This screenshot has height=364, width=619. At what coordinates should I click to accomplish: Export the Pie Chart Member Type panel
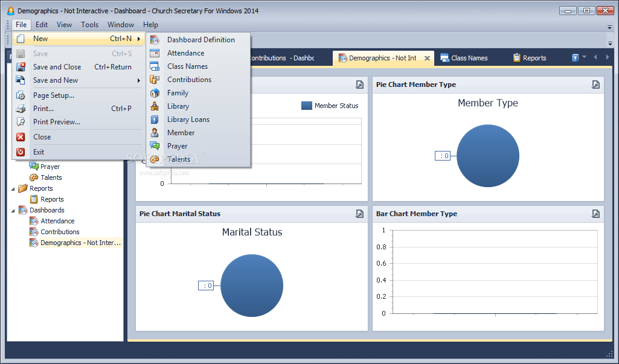[595, 85]
